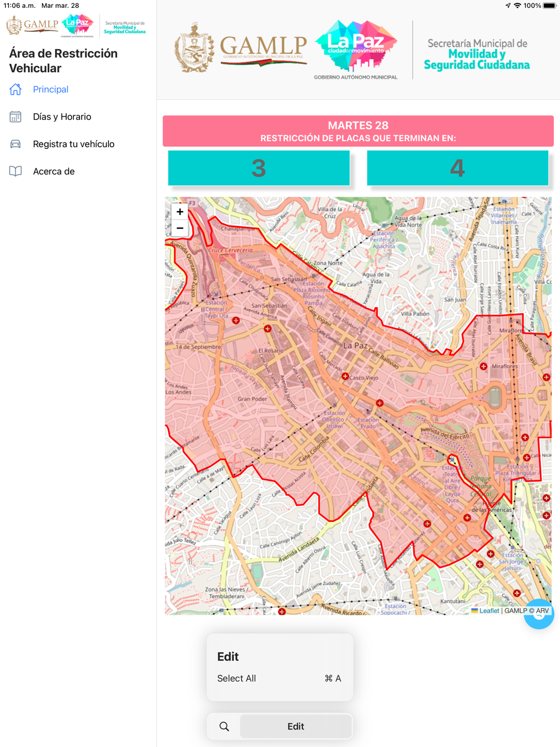Open the Leaflet attribution link
This screenshot has width=560, height=747.
pyautogui.click(x=489, y=611)
